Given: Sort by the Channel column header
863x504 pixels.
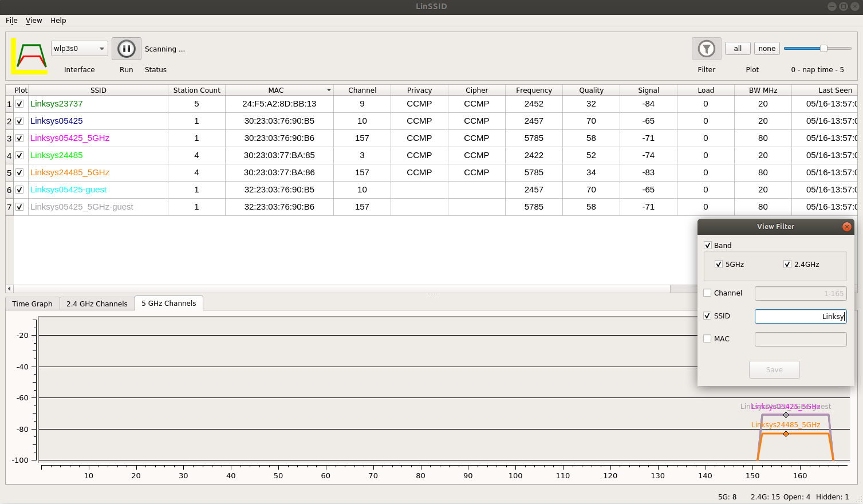Looking at the screenshot, I should pos(362,90).
